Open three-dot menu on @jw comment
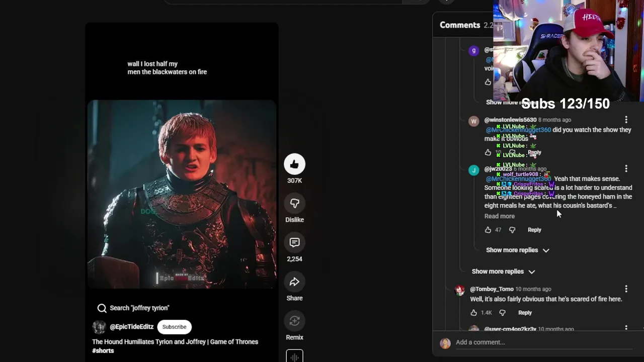 (x=626, y=168)
